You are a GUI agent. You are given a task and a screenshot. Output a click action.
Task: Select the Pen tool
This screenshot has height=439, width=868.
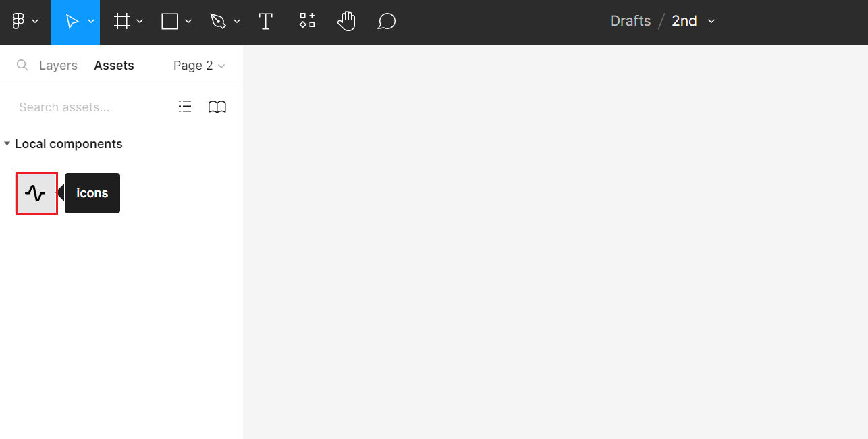(x=218, y=22)
